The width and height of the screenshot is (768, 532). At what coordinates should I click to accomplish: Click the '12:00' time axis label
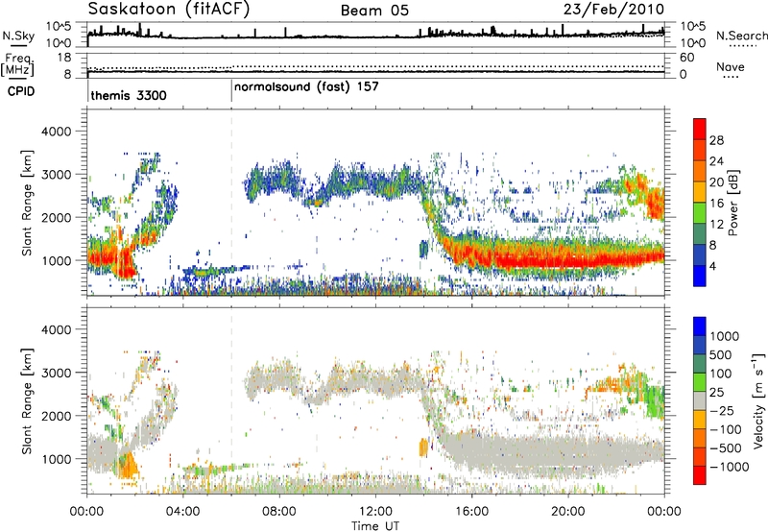coord(375,512)
